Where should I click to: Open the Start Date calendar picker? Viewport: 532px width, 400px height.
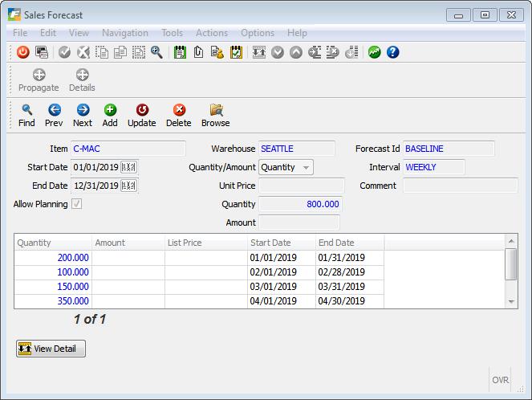point(128,167)
